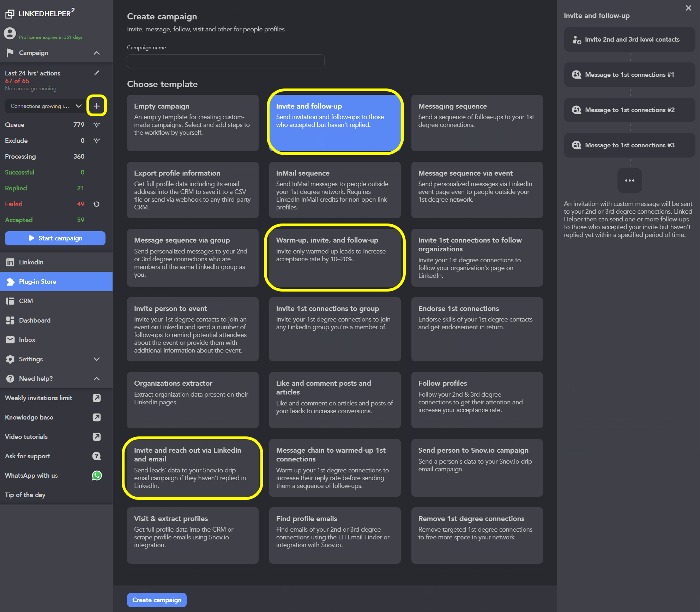This screenshot has width=700, height=612.
Task: Click the CRM sidebar icon
Action: (10, 301)
